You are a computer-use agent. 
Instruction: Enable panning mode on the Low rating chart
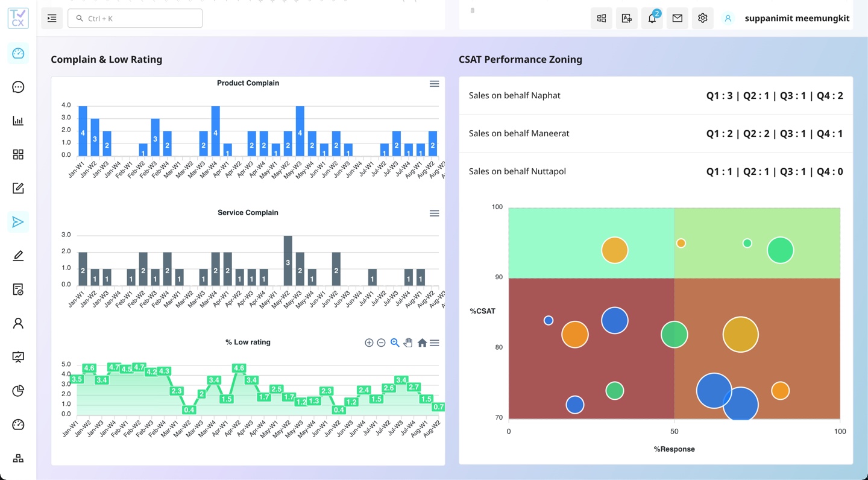tap(408, 343)
